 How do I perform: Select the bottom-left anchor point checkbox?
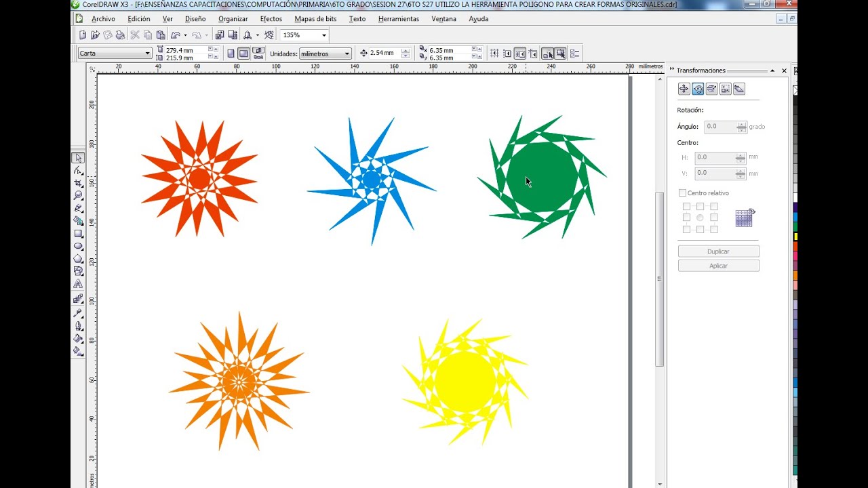pyautogui.click(x=686, y=229)
